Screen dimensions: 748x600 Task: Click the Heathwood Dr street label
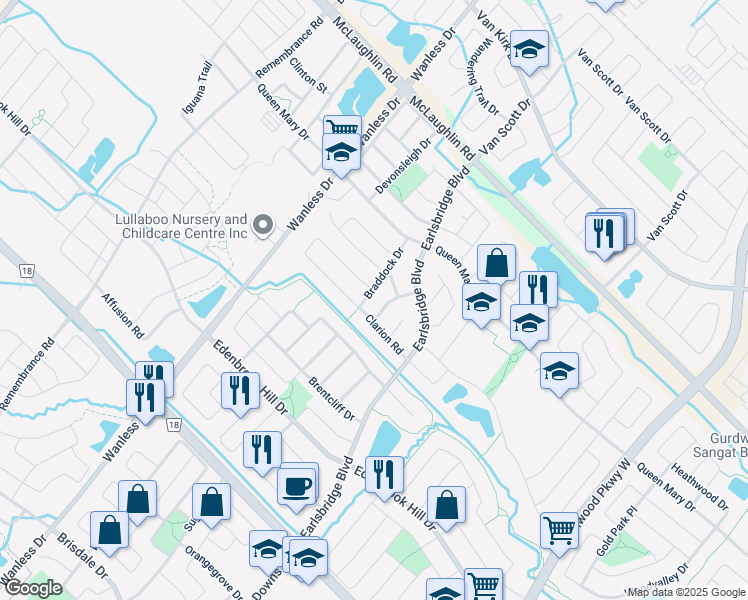click(700, 486)
